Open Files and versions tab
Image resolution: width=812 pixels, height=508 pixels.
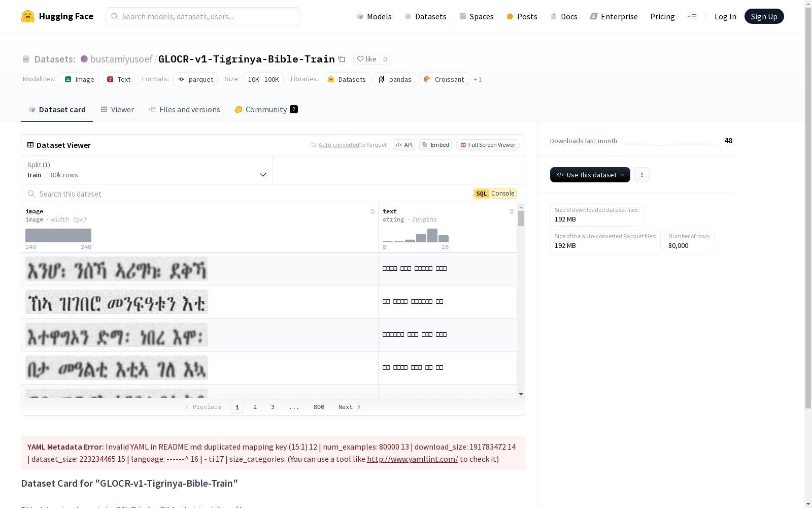pyautogui.click(x=184, y=109)
